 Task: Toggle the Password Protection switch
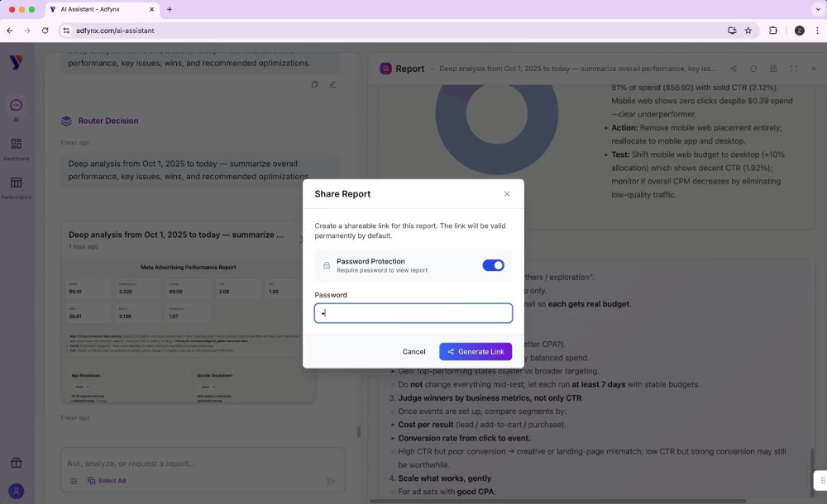493,265
